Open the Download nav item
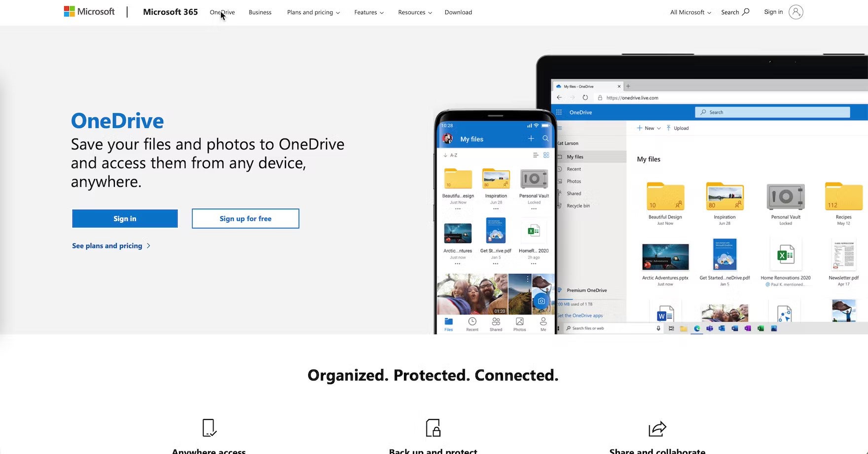 [x=458, y=12]
